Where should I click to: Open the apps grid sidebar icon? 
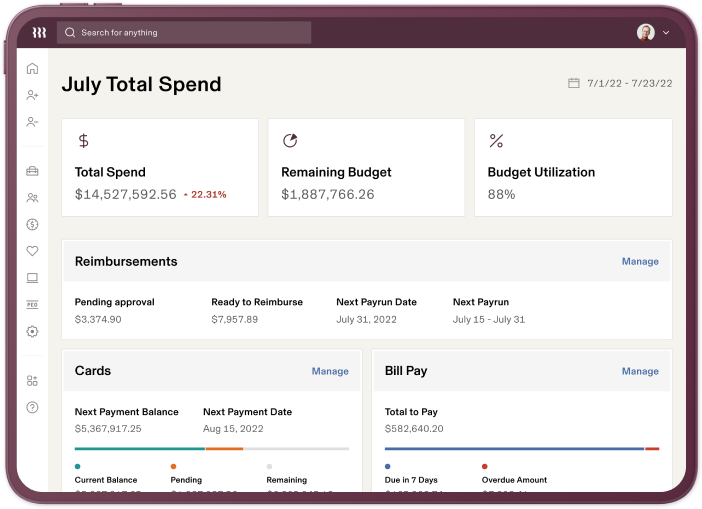(x=32, y=381)
